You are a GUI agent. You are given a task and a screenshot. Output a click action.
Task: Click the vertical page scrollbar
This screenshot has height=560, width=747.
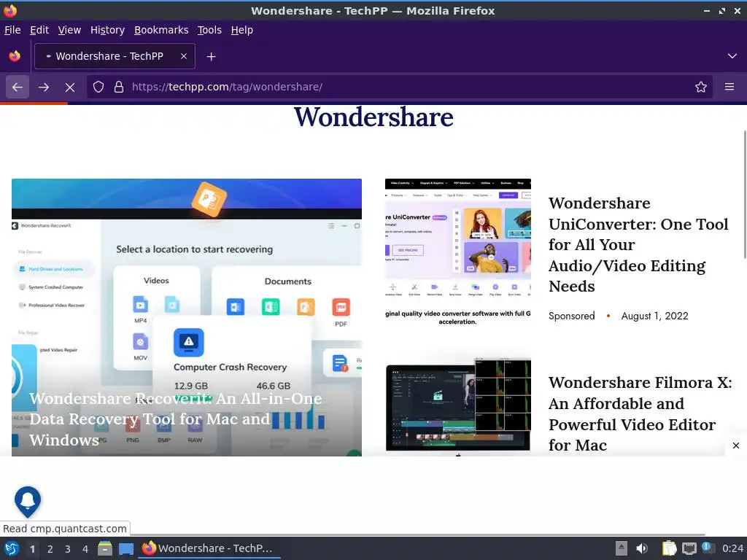[745, 194]
